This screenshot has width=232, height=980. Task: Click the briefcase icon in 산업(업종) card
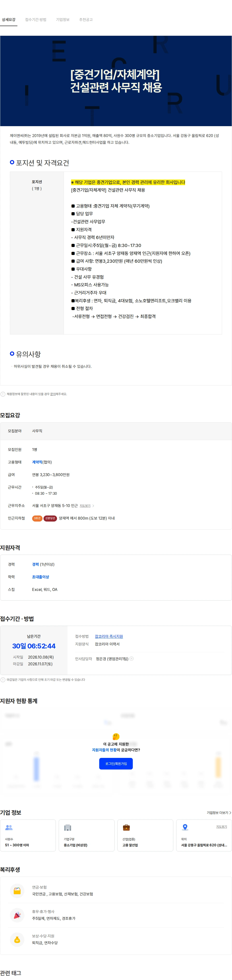click(x=126, y=828)
